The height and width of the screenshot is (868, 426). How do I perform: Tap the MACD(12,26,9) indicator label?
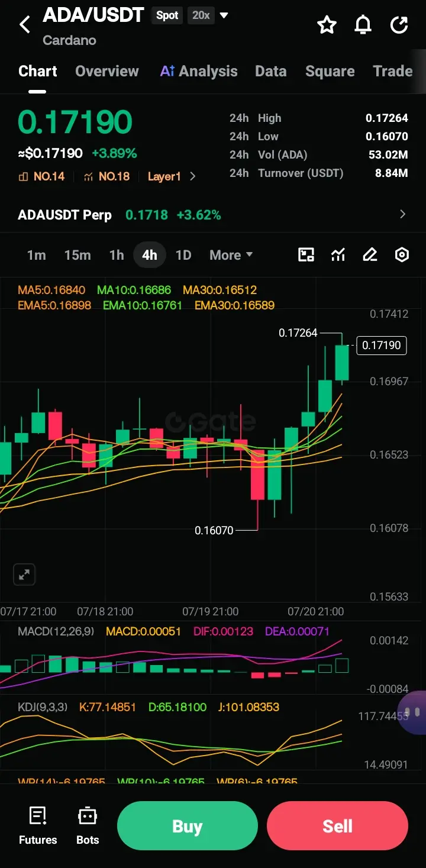[x=56, y=631]
